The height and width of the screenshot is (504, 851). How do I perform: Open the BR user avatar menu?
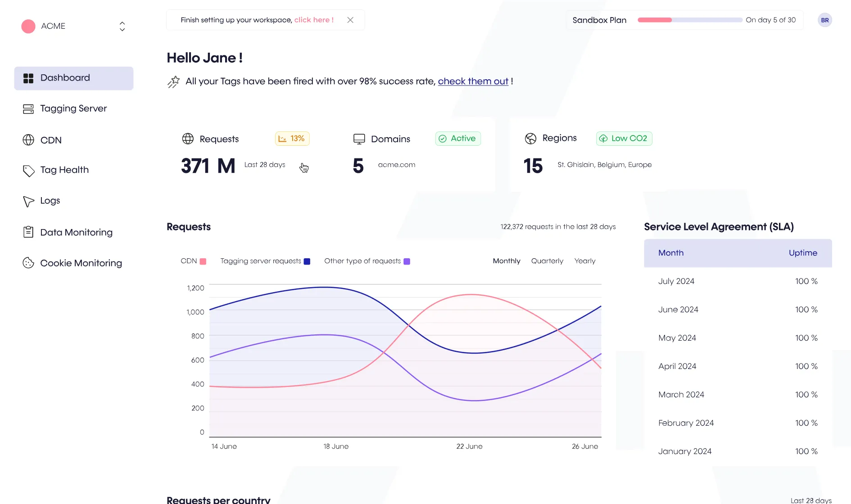(824, 20)
